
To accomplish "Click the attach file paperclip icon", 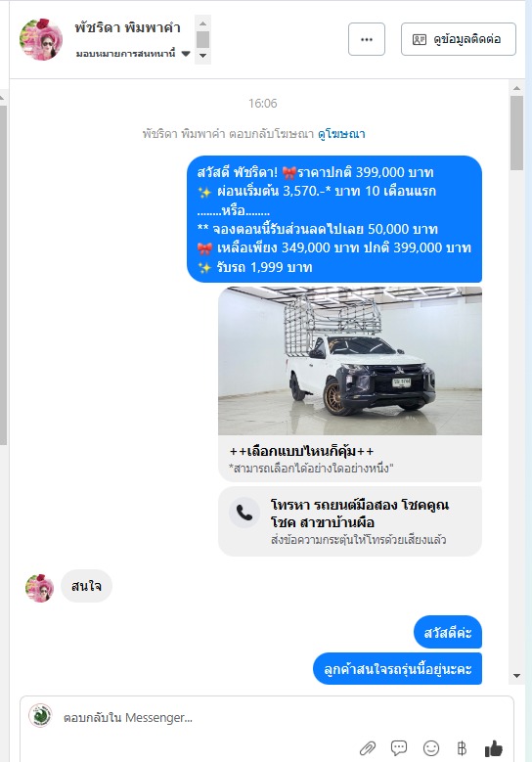I will 368,747.
